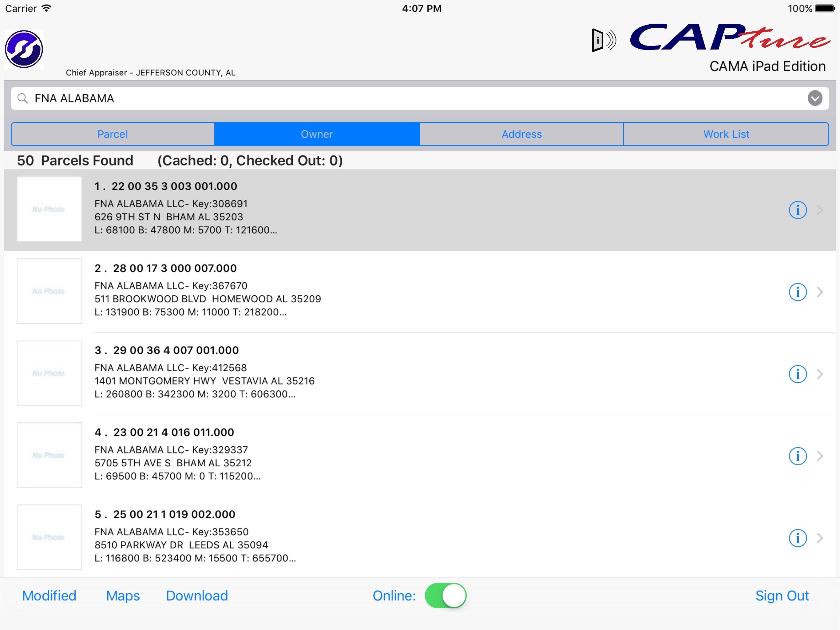
Task: Select parcel number 22 00 35 3 003 001.000
Action: tap(174, 186)
